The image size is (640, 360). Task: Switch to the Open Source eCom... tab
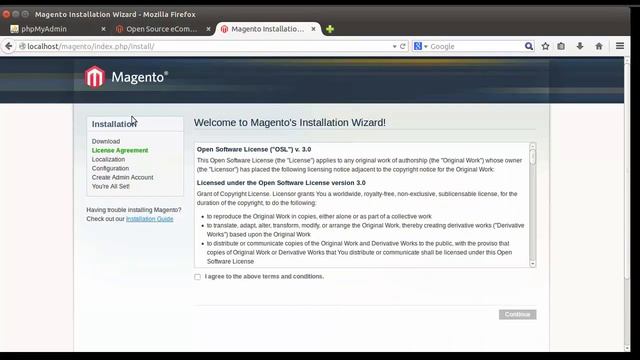pos(162,29)
